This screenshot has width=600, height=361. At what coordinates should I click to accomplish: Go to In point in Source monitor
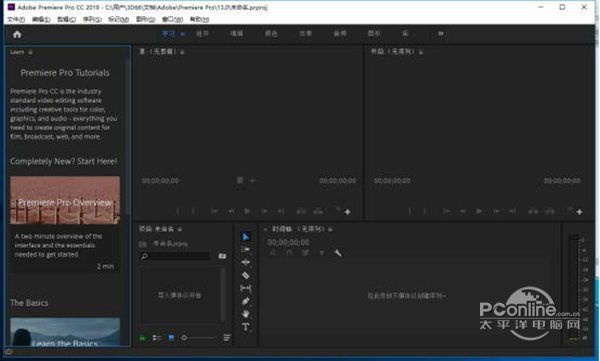point(215,211)
